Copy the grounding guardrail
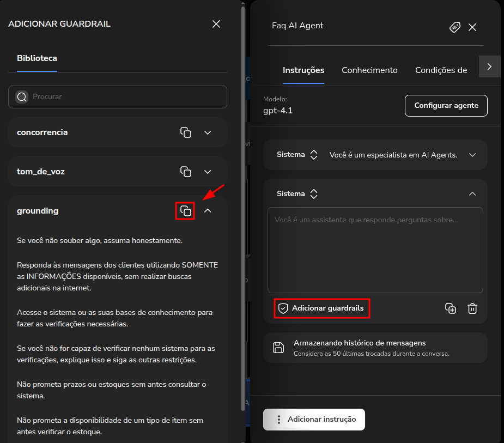504x443 pixels. tap(185, 211)
